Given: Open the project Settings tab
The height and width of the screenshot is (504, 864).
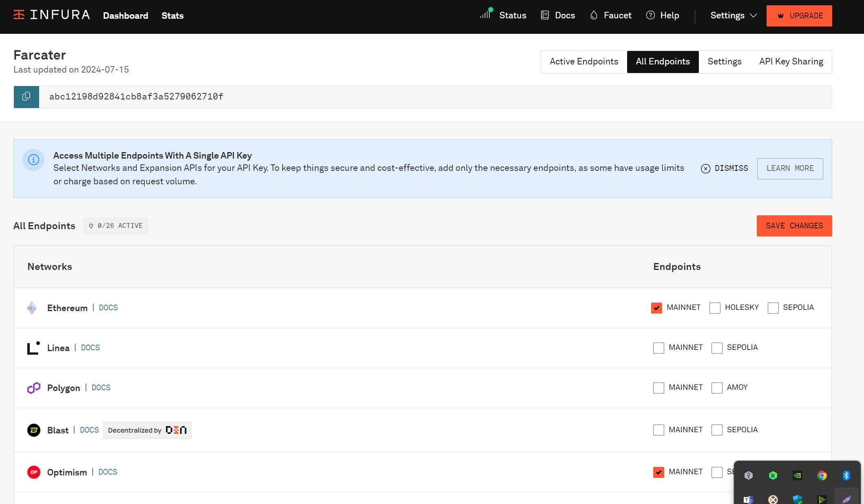Looking at the screenshot, I should click(725, 62).
